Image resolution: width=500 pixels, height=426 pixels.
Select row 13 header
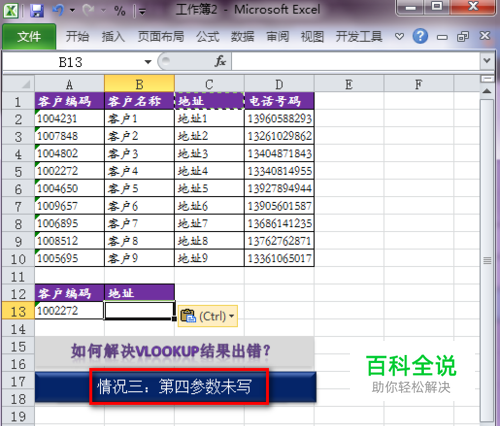click(18, 311)
